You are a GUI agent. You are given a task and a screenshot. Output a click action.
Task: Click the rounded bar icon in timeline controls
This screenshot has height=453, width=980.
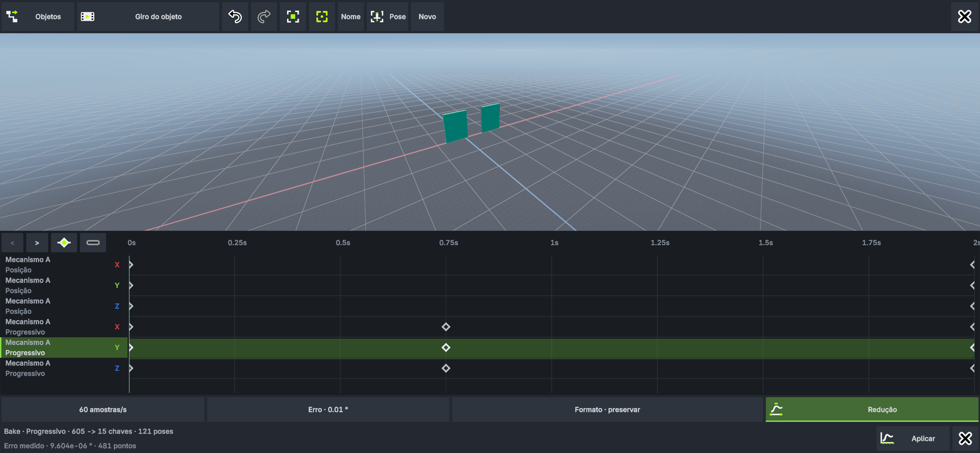pos(93,243)
